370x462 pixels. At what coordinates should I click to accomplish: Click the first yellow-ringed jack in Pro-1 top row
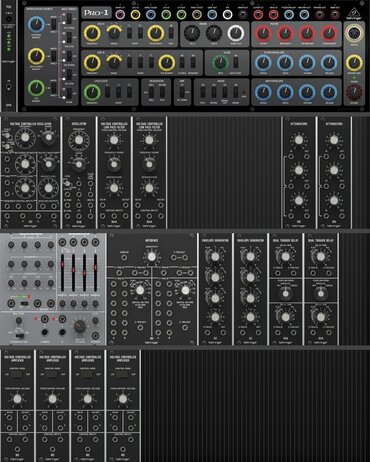pos(135,14)
